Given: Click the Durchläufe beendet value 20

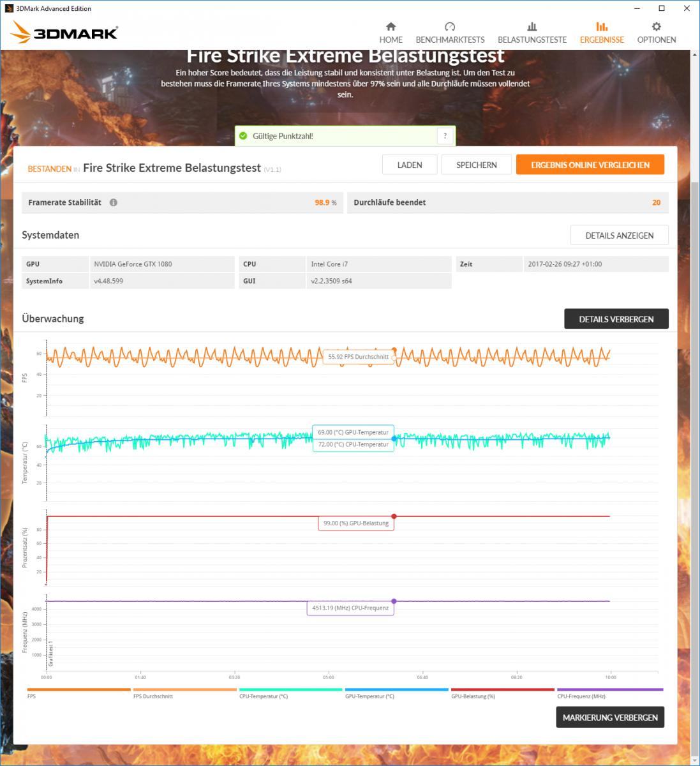Looking at the screenshot, I should (656, 202).
